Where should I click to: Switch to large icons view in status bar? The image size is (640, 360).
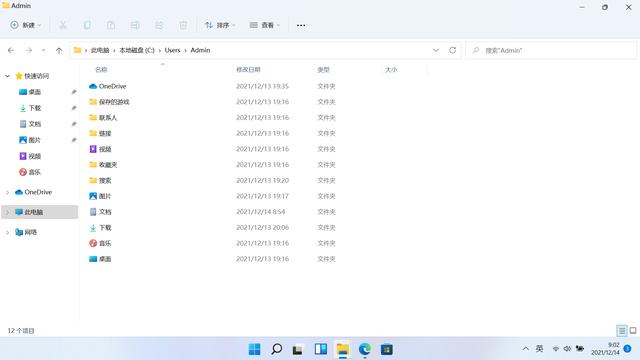coord(633,331)
